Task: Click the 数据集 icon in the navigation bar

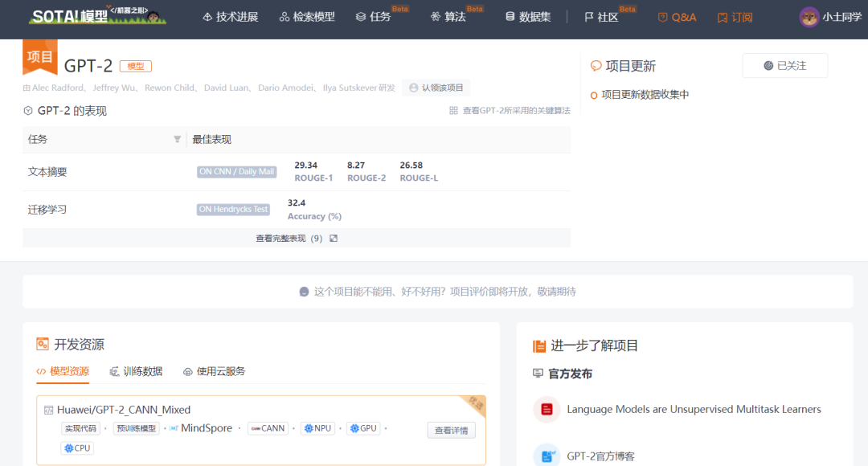Action: coord(510,16)
